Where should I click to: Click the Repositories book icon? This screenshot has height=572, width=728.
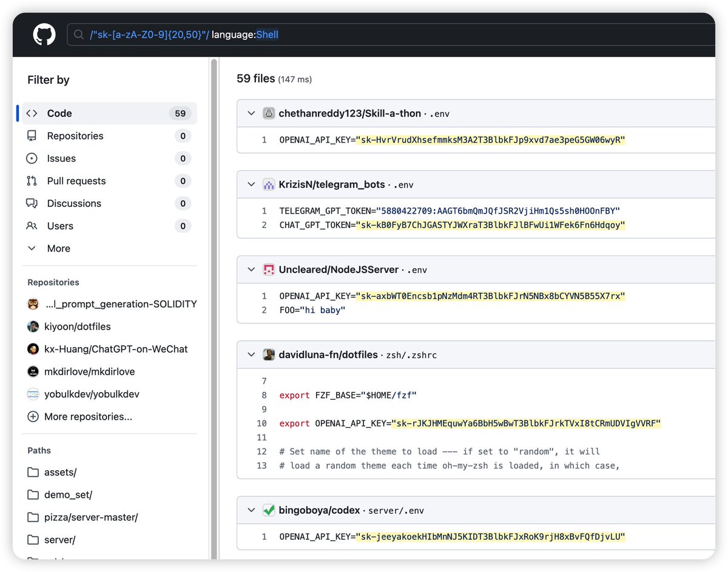(x=32, y=136)
